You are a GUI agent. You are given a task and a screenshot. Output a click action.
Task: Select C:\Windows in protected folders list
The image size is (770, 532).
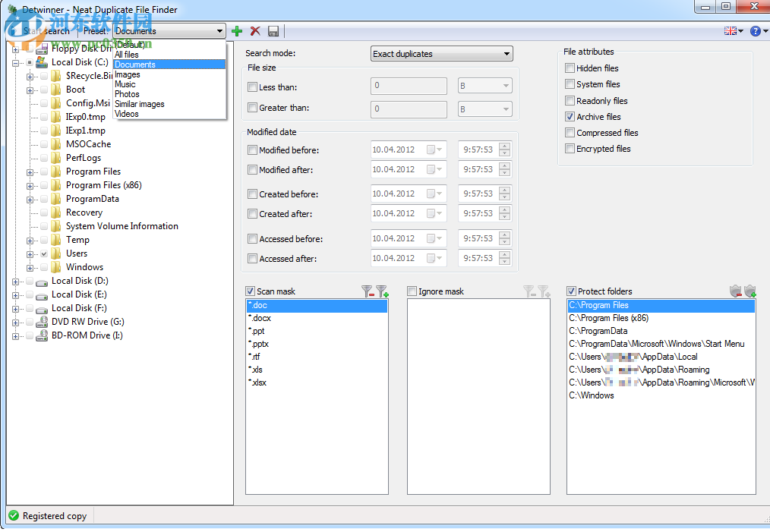[x=592, y=395]
